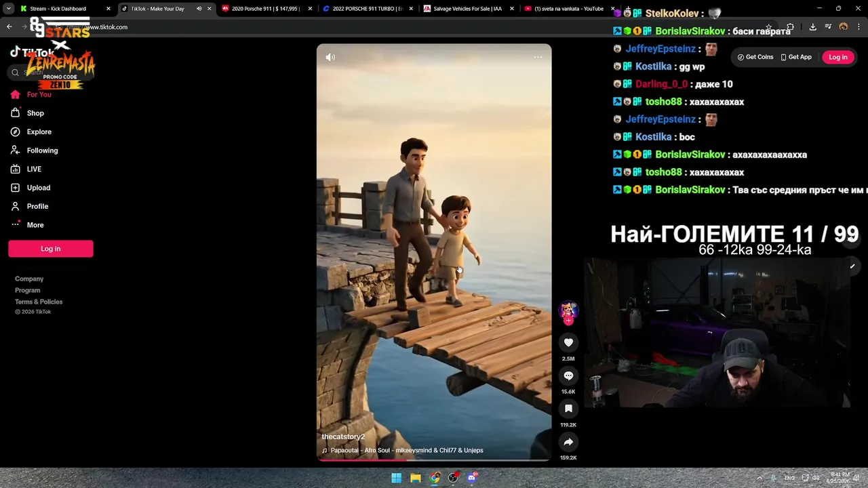The width and height of the screenshot is (868, 488).
Task: Click the top-right Log in button
Action: (838, 58)
